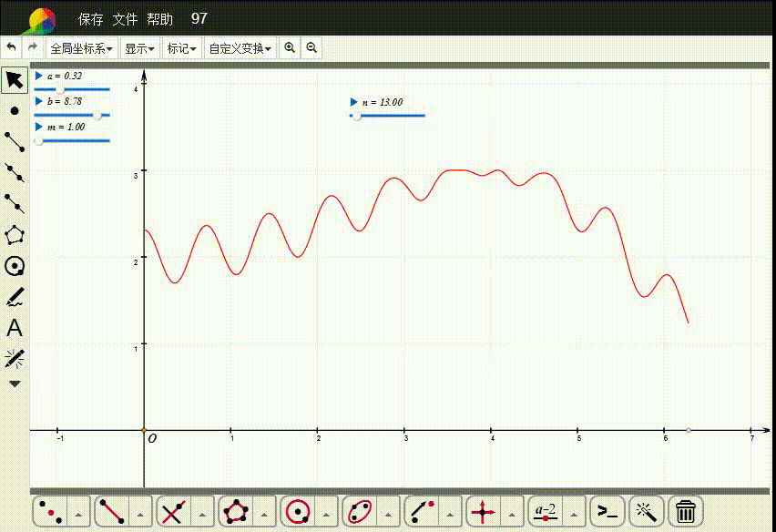Select the text tool labeled A
This screenshot has width=776, height=532.
tap(15, 328)
